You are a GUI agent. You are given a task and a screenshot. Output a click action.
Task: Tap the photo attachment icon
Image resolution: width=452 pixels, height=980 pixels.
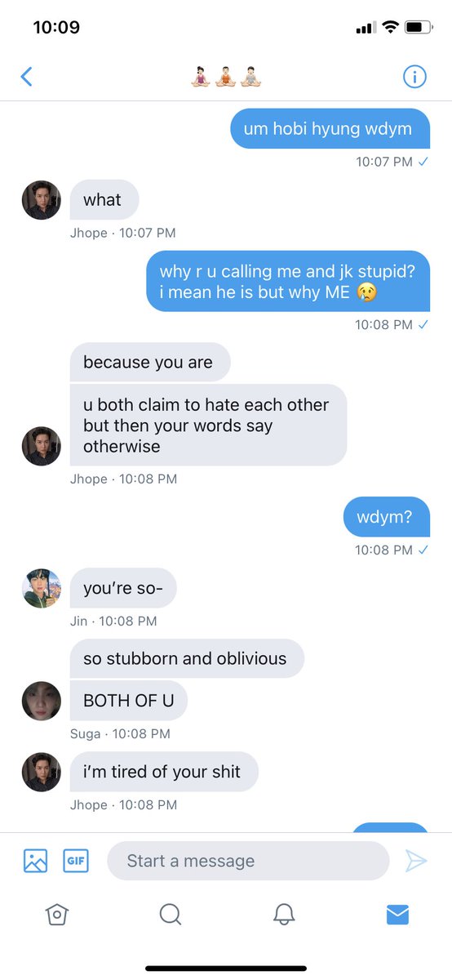pos(35,861)
